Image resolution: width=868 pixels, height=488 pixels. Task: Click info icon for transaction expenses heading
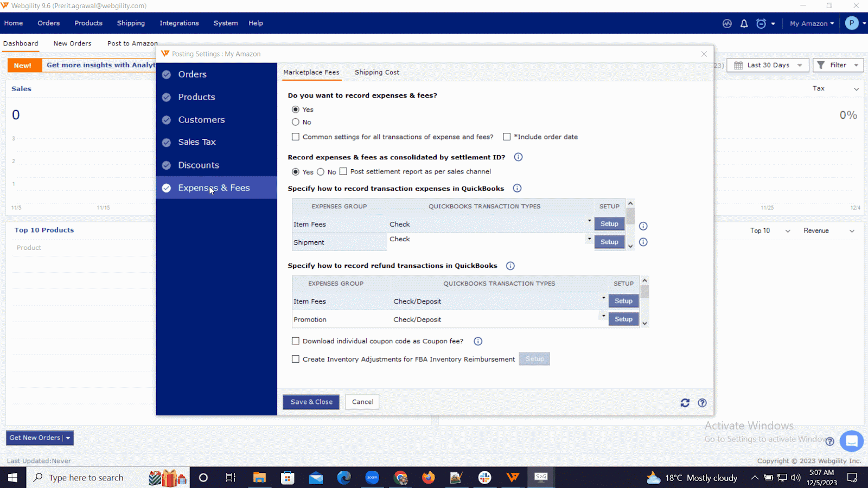pos(517,188)
